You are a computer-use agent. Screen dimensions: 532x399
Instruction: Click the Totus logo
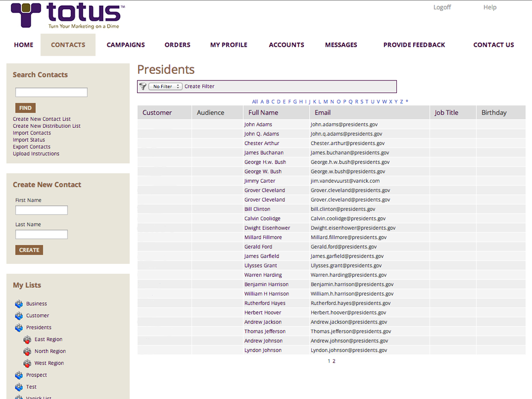click(x=68, y=16)
